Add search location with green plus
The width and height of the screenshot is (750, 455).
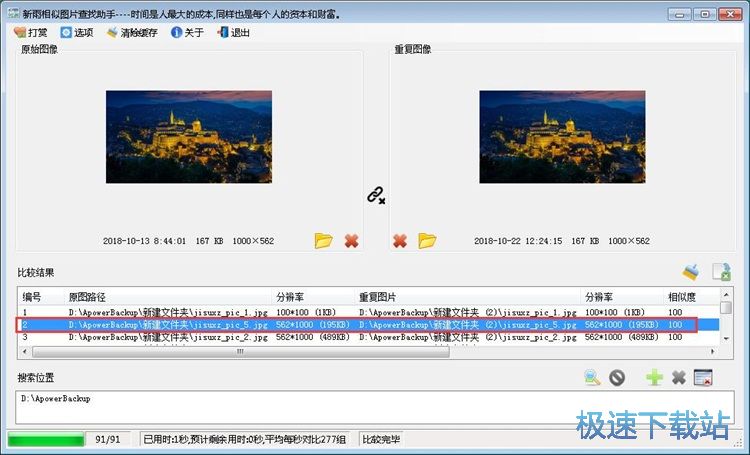[x=654, y=377]
